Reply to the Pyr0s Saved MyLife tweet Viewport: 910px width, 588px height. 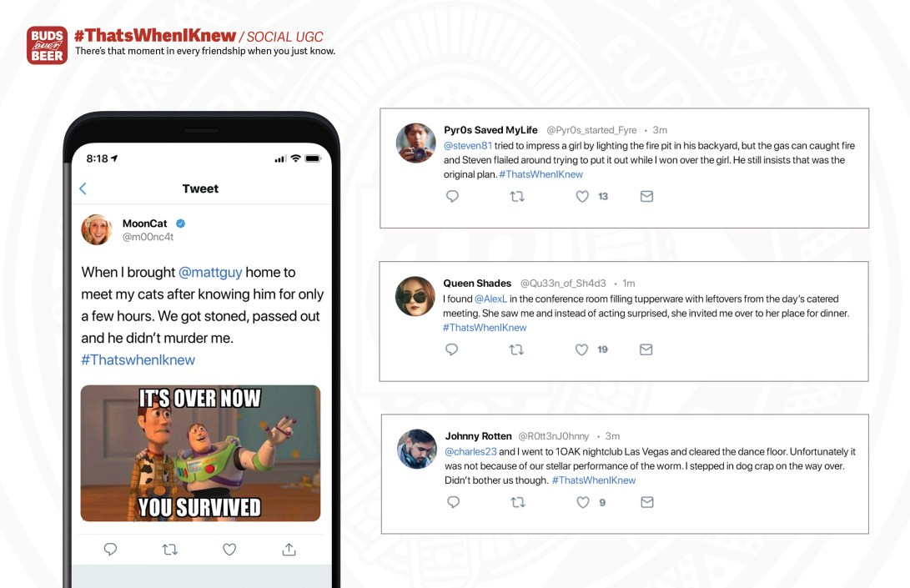coord(453,196)
